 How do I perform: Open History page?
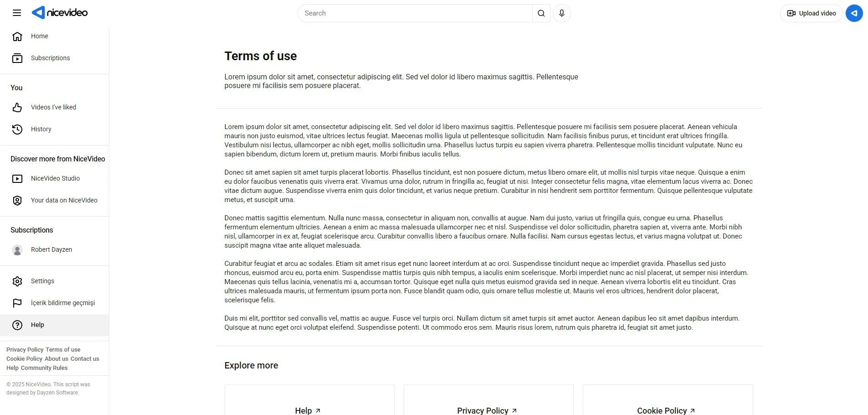point(55,130)
